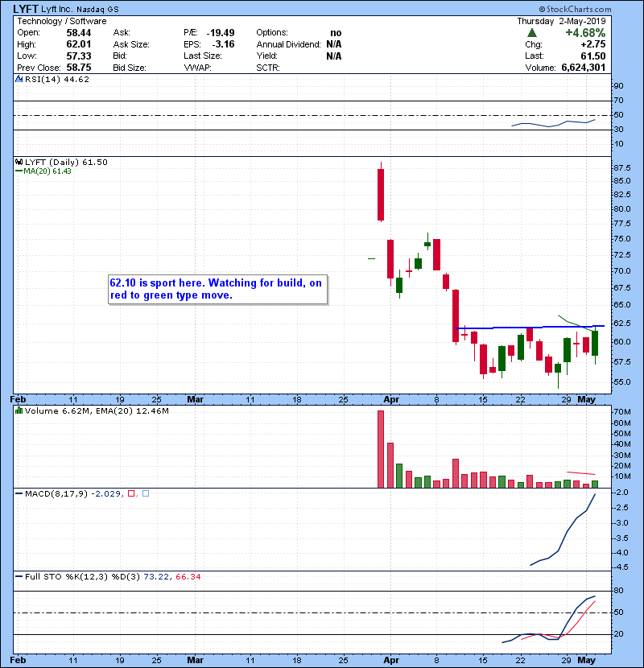
Task: Click the volume bars icon beside Volume 6.62M
Action: [x=19, y=410]
